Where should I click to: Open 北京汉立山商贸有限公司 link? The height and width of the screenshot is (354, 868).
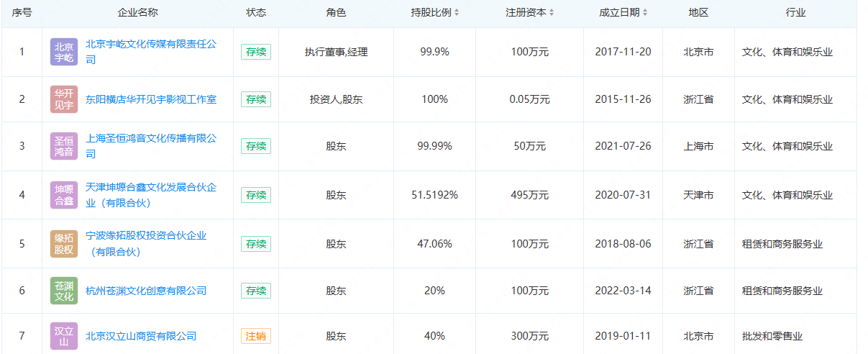click(x=141, y=336)
